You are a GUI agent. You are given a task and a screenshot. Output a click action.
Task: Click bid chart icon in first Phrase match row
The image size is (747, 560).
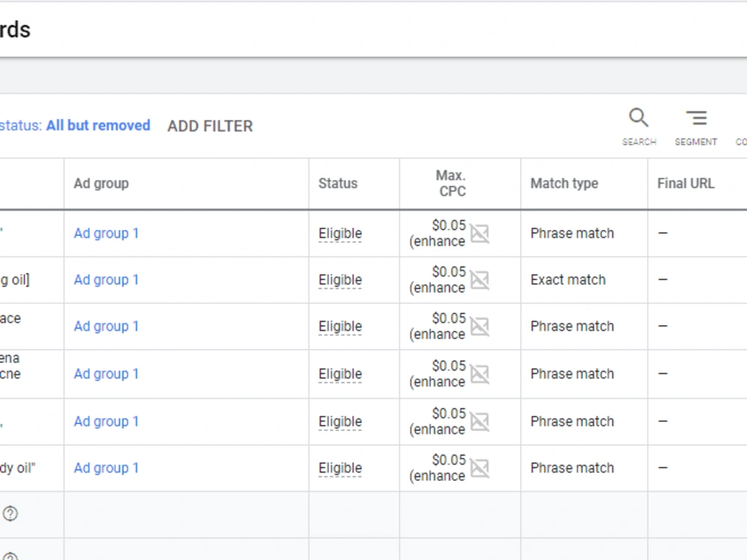pyautogui.click(x=480, y=233)
